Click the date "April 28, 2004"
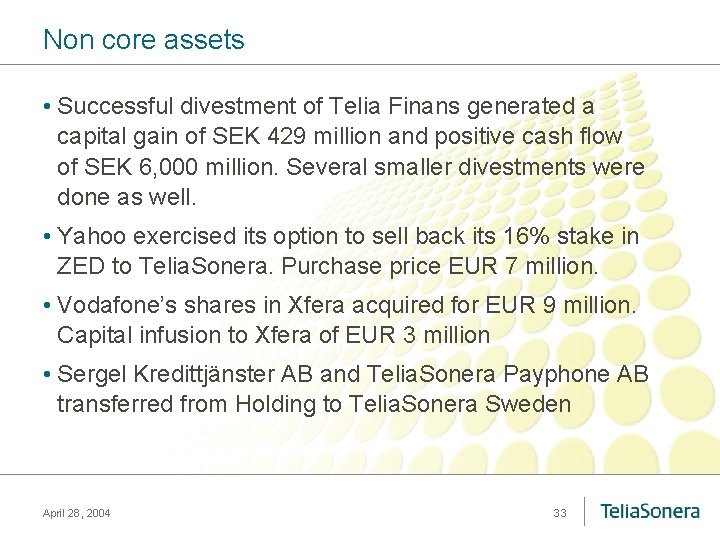Viewport: 720px width, 540px height. [77, 513]
